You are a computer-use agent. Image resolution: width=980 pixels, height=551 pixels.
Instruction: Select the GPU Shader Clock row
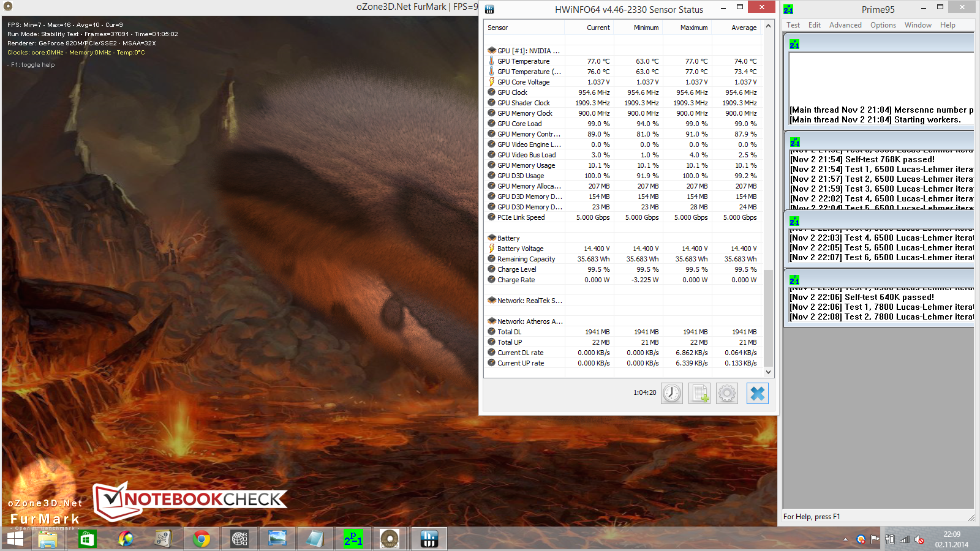pos(624,103)
